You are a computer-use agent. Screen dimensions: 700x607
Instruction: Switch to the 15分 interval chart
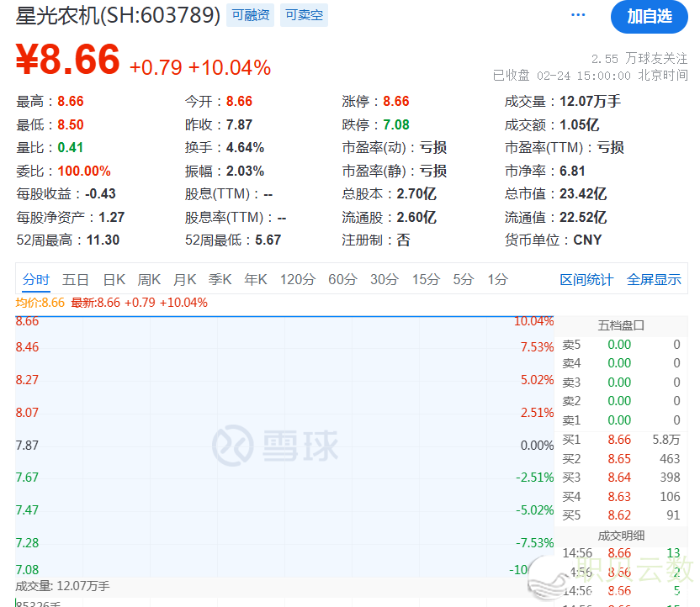tap(426, 280)
